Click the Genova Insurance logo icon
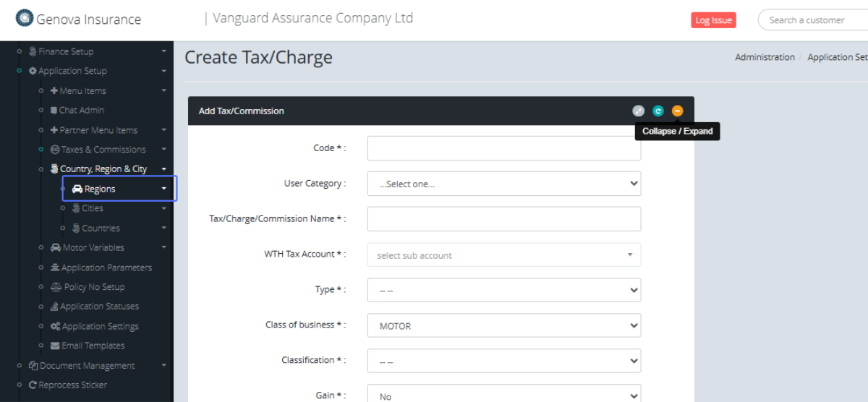 25,19
